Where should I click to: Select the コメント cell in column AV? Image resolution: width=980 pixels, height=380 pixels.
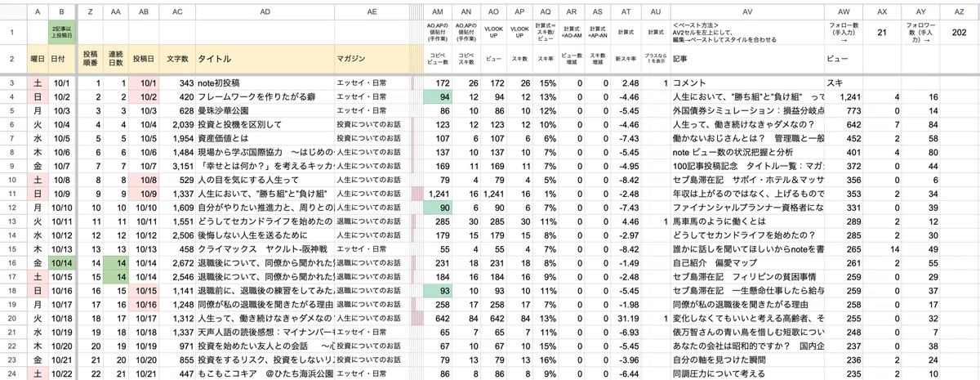coord(747,83)
